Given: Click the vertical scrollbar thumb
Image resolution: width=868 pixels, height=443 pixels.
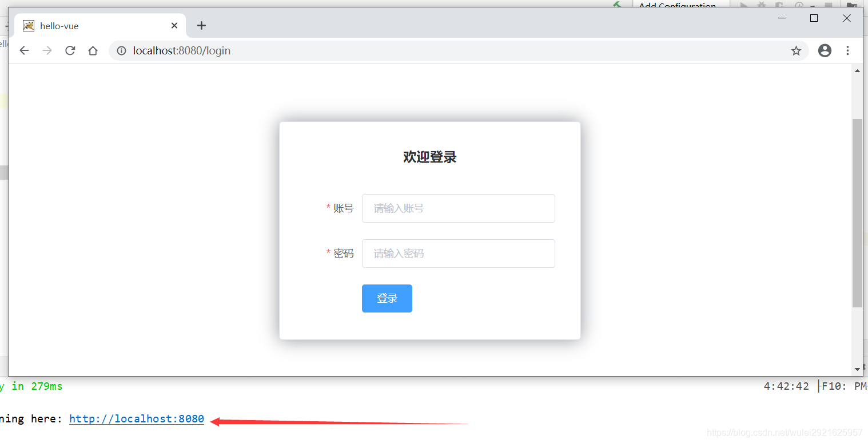Looking at the screenshot, I should pos(857,213).
